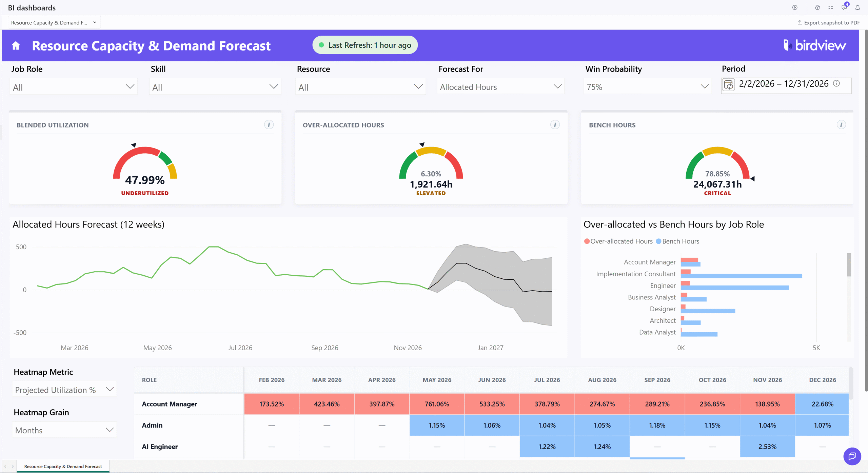The image size is (868, 473).
Task: Open the chat widget bubble button
Action: click(852, 456)
